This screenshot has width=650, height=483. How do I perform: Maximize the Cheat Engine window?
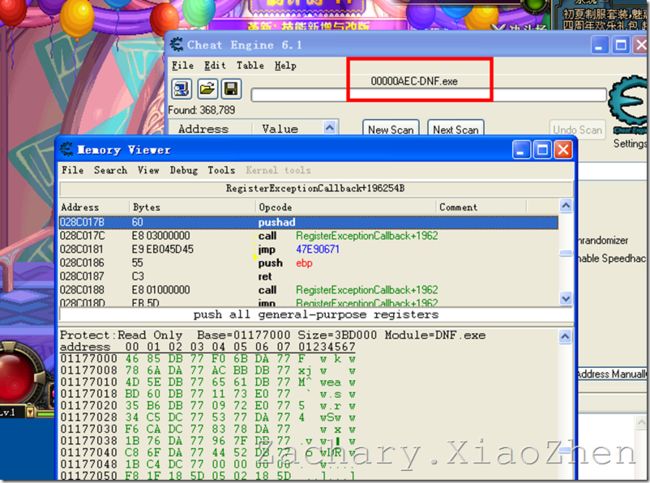click(621, 45)
